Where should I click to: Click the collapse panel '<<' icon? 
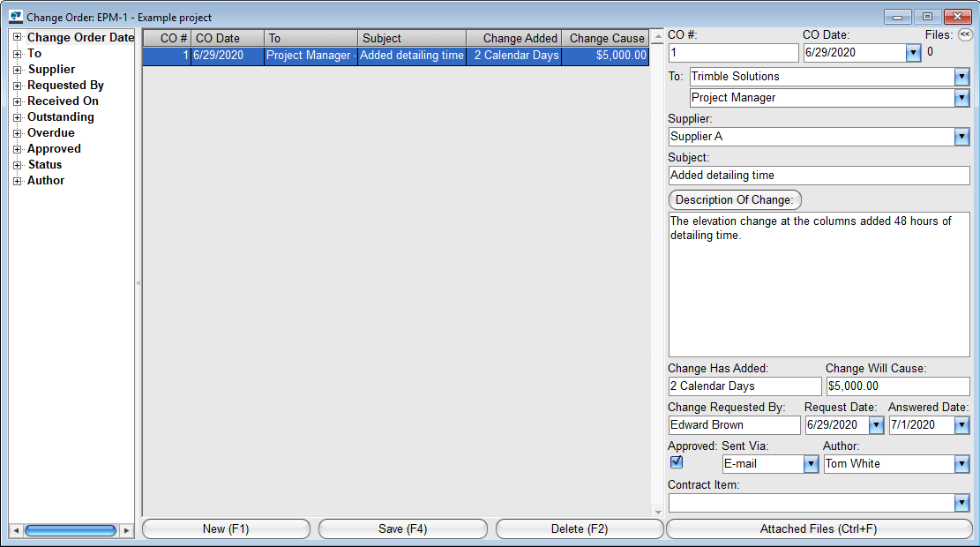coord(965,34)
